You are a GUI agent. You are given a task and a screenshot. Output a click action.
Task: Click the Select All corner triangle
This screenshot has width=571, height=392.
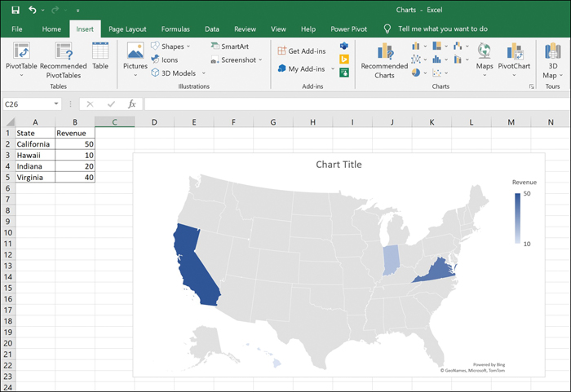(x=9, y=122)
